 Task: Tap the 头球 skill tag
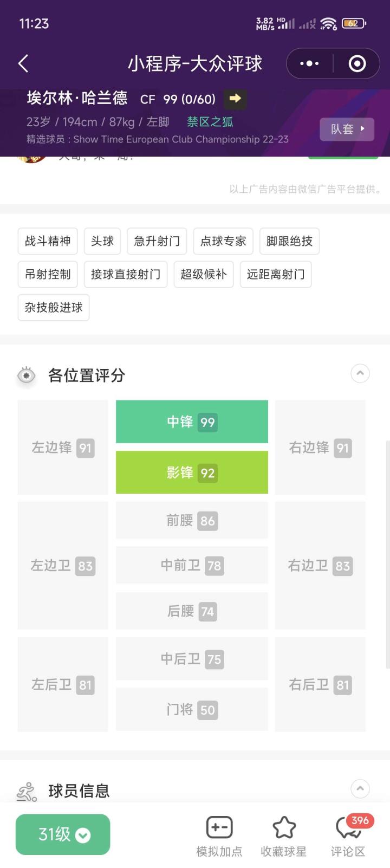point(102,241)
